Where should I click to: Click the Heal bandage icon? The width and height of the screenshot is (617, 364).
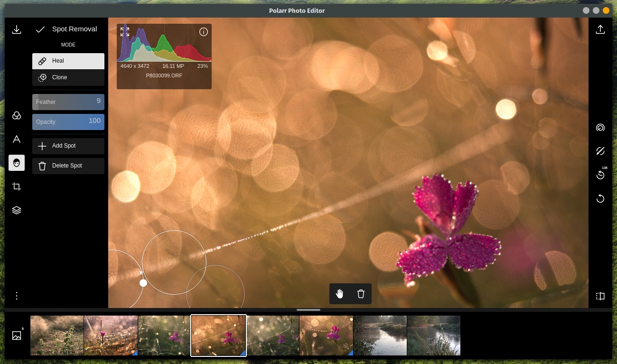pyautogui.click(x=42, y=61)
